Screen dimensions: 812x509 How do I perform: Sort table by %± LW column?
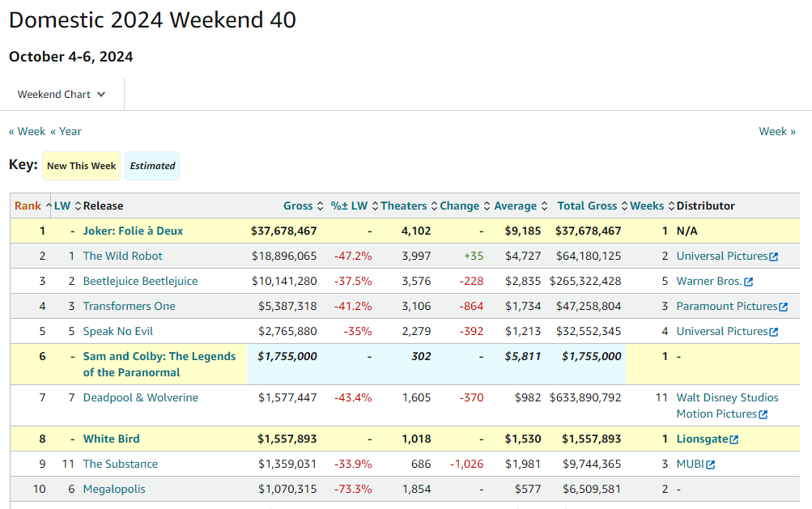[x=355, y=206]
